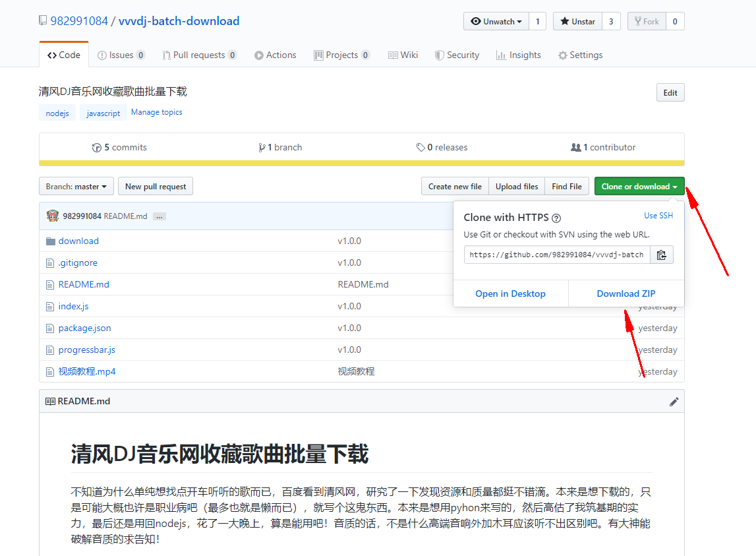Click Create new file button
The height and width of the screenshot is (556, 756).
(x=455, y=186)
